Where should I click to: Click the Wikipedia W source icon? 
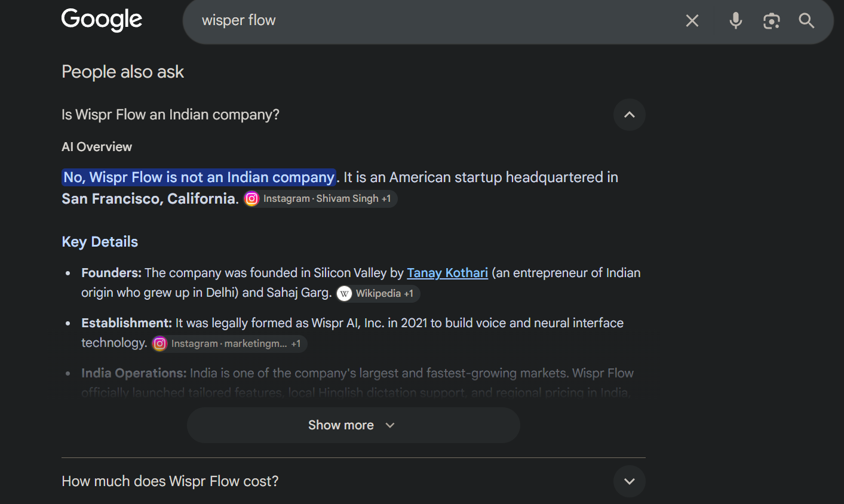pos(344,294)
